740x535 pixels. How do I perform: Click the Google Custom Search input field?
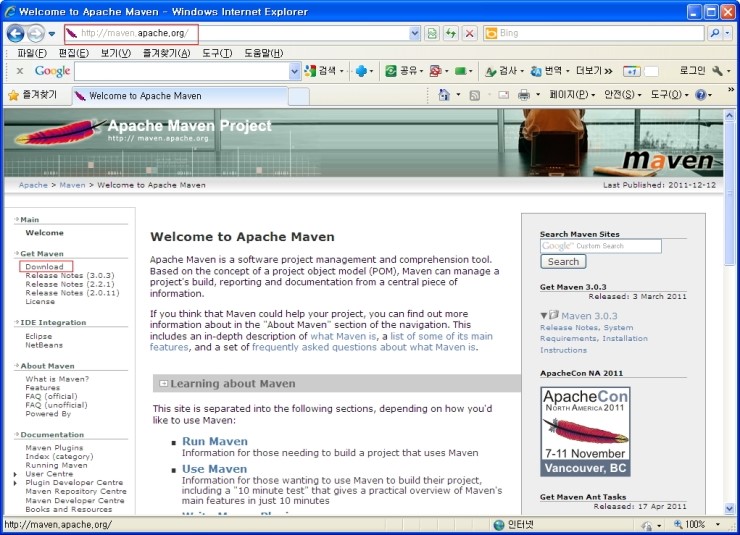[601, 246]
